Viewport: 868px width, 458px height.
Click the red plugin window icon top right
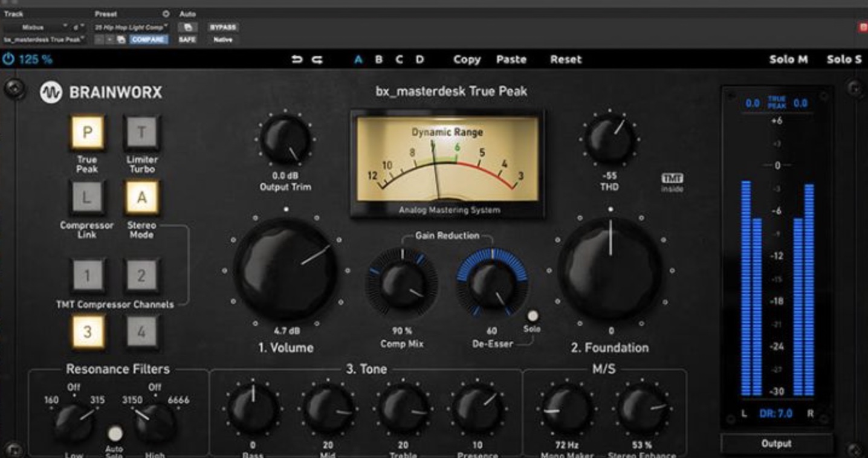pyautogui.click(x=863, y=27)
